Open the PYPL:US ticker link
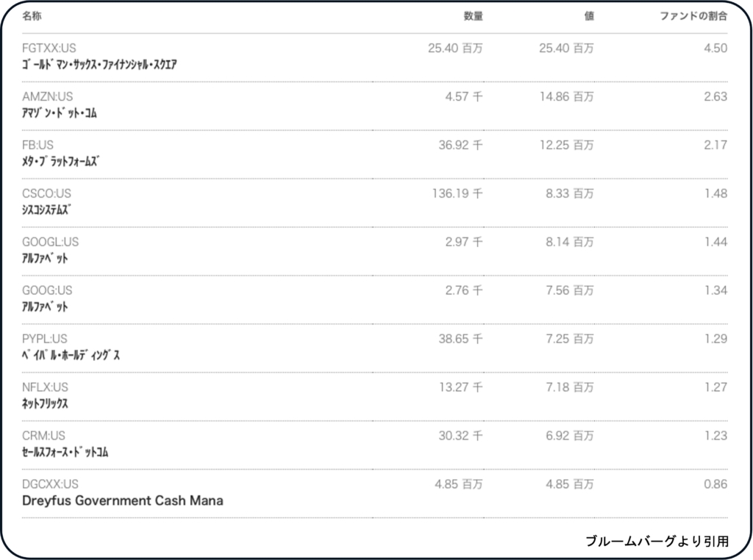753x560 pixels. (x=45, y=340)
